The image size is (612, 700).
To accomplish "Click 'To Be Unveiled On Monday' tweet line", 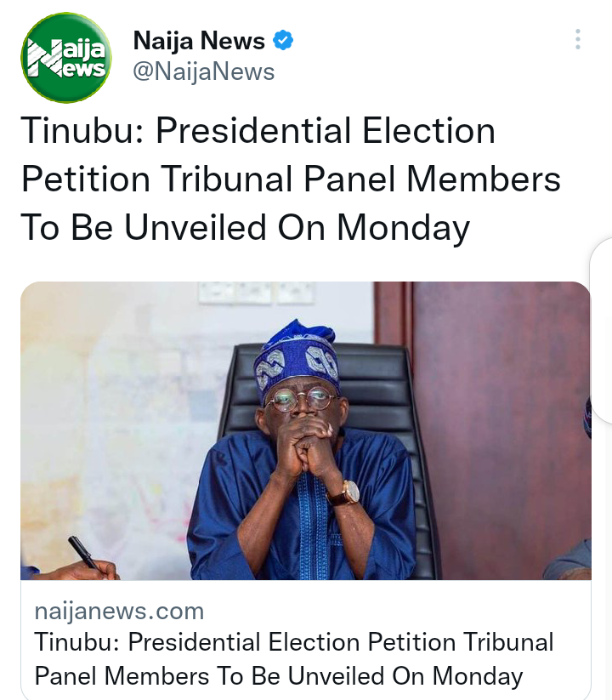I will pos(246,228).
